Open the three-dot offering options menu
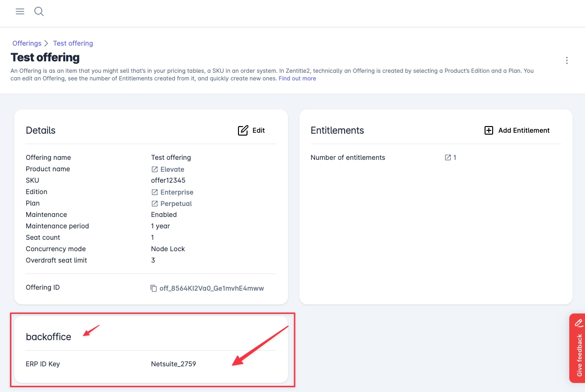The height and width of the screenshot is (392, 585). (566, 60)
